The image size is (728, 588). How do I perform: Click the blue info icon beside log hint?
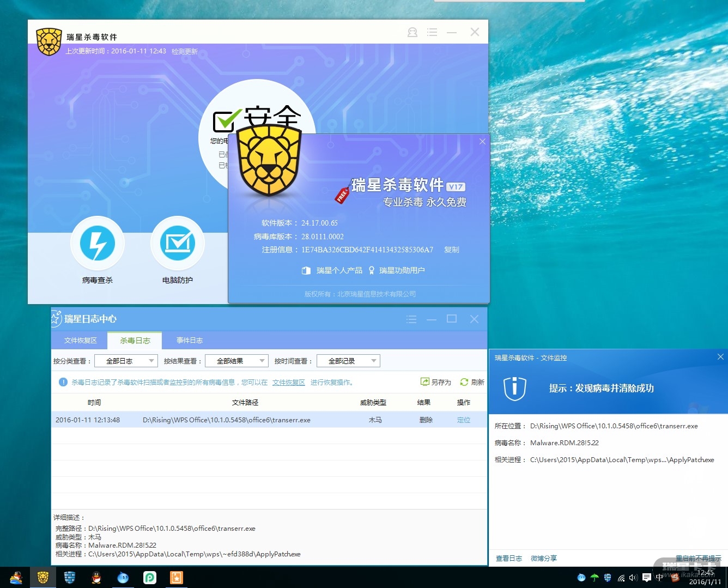(63, 383)
